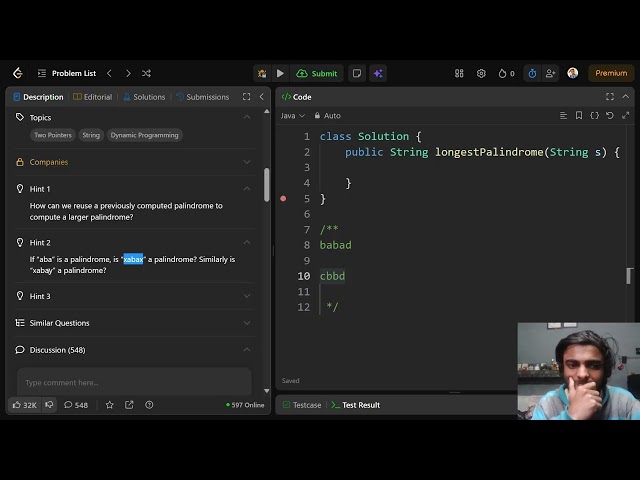Open the Testcase tab
640x480 pixels.
tap(302, 405)
